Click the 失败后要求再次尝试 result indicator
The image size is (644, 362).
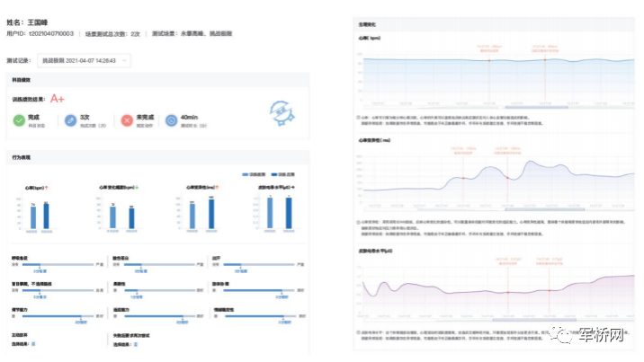tap(137, 343)
